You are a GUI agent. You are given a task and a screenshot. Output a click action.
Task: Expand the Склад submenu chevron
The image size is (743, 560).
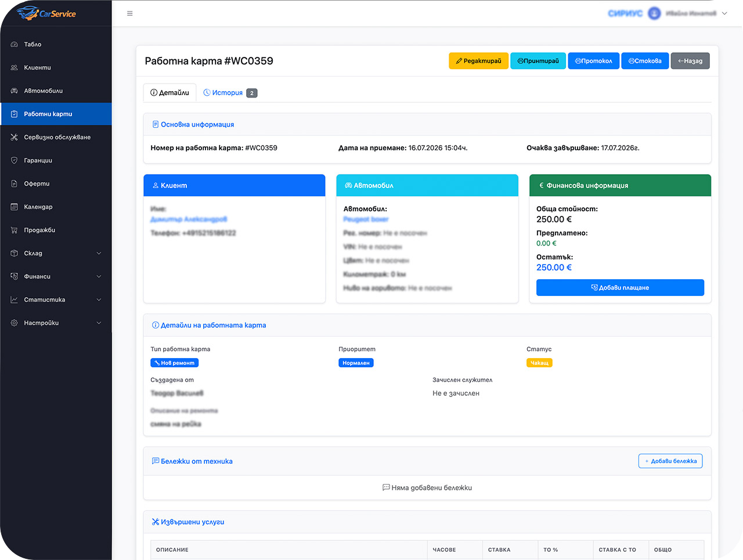click(99, 253)
